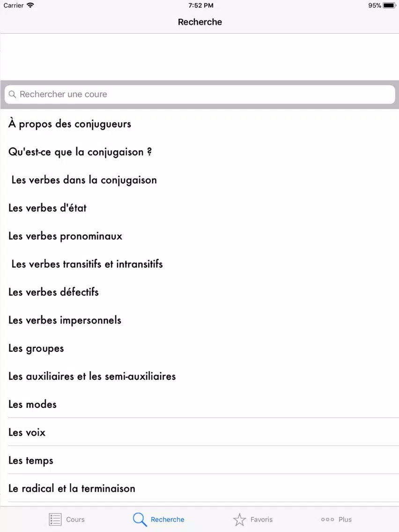399x532 pixels.
Task: Select Les verbes dans la conjugaison
Action: 199,180
